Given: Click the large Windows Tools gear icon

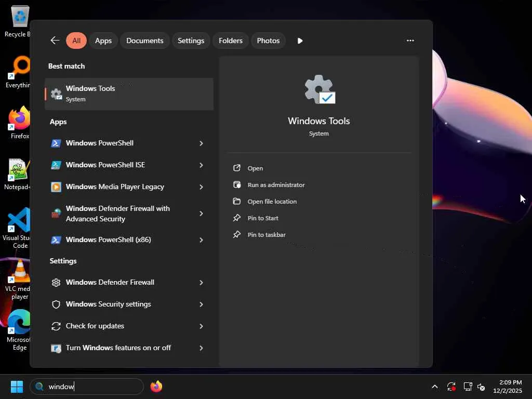Looking at the screenshot, I should click(x=320, y=89).
